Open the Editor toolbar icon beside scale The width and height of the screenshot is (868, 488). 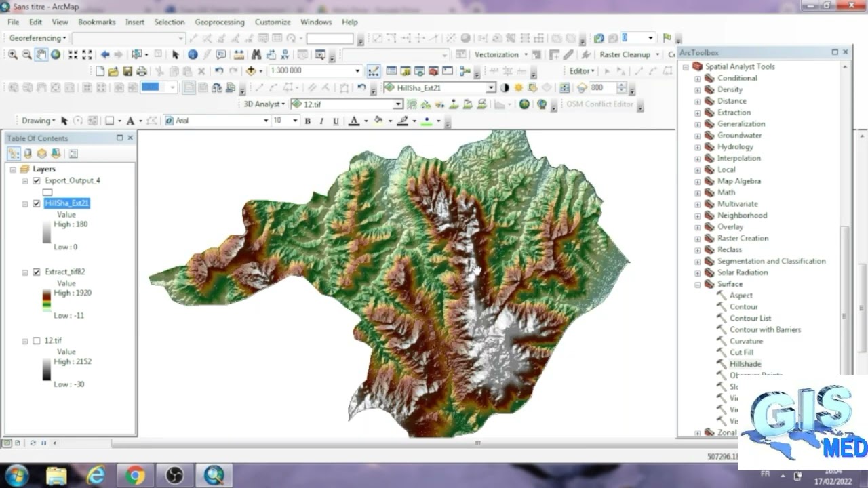pos(374,71)
